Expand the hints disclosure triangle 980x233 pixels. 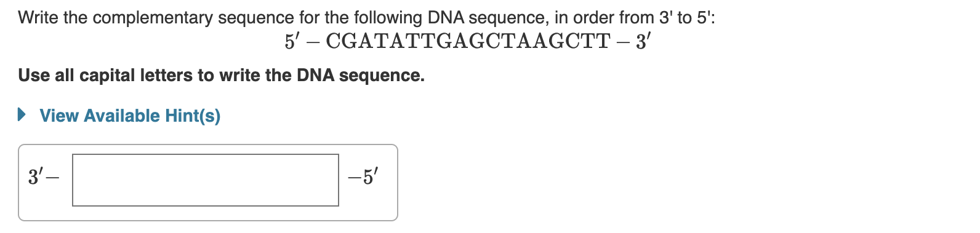22,115
